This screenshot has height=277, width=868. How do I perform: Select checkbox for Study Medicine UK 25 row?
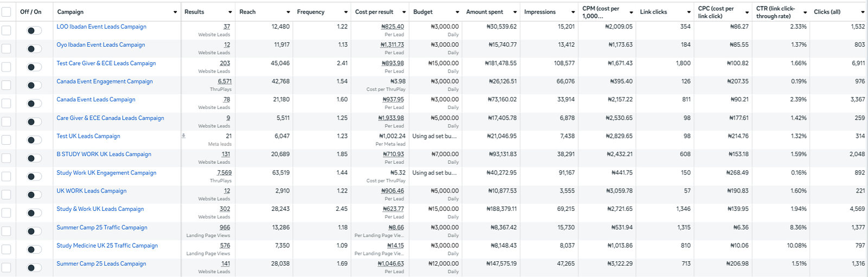(x=6, y=249)
